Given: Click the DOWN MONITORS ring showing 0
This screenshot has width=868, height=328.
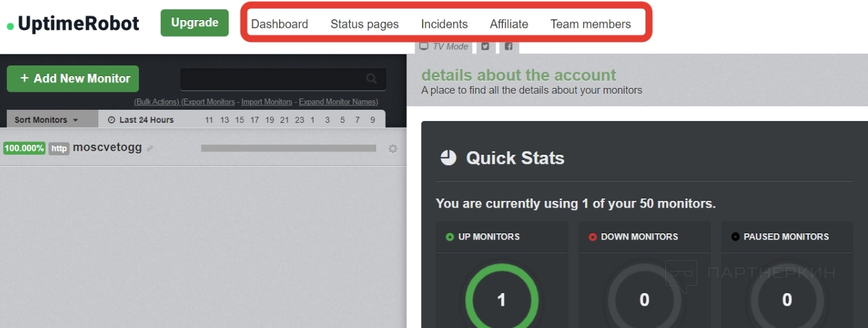Looking at the screenshot, I should tap(644, 300).
